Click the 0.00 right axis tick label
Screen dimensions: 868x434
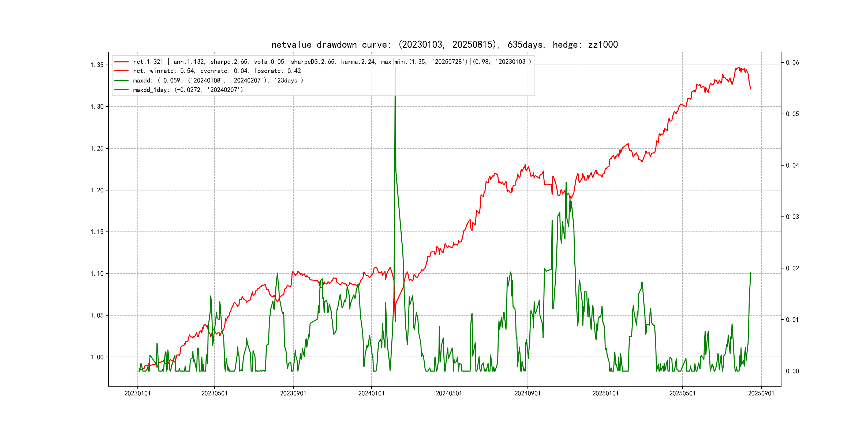click(792, 371)
